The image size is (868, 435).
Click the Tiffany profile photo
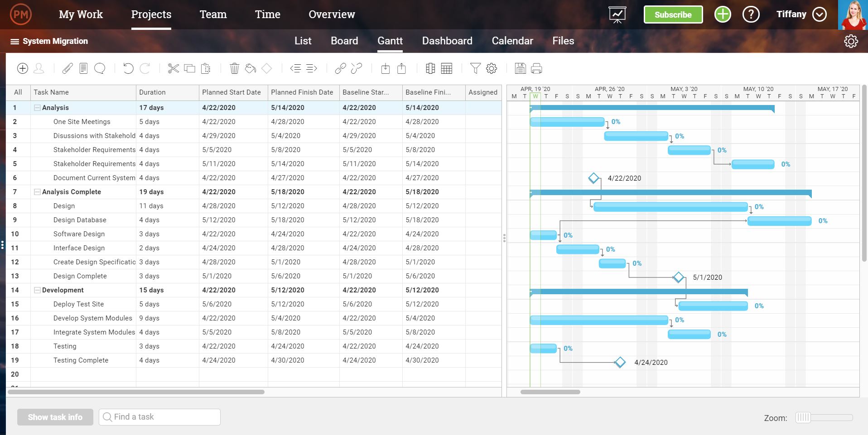(x=853, y=15)
